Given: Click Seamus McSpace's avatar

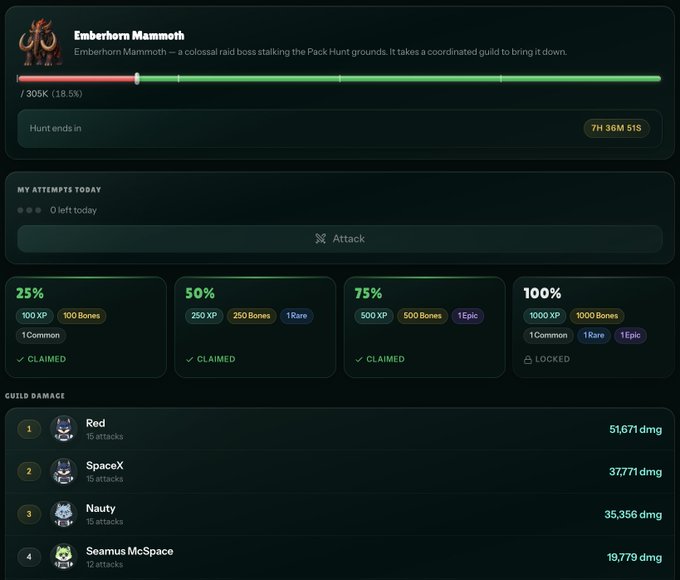Looking at the screenshot, I should point(64,556).
